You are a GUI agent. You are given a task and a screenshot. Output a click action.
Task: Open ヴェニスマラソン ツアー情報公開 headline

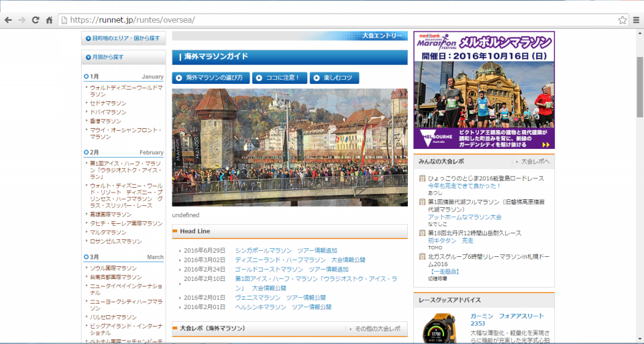[x=280, y=298]
